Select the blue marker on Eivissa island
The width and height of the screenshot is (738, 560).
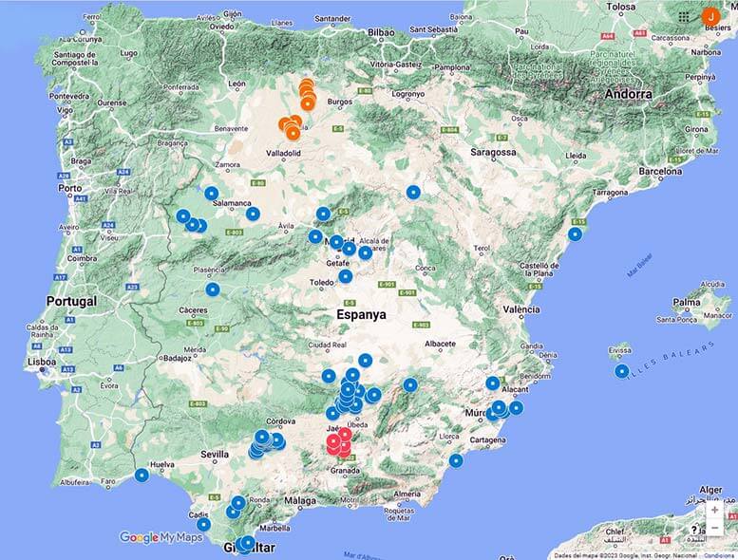621,371
